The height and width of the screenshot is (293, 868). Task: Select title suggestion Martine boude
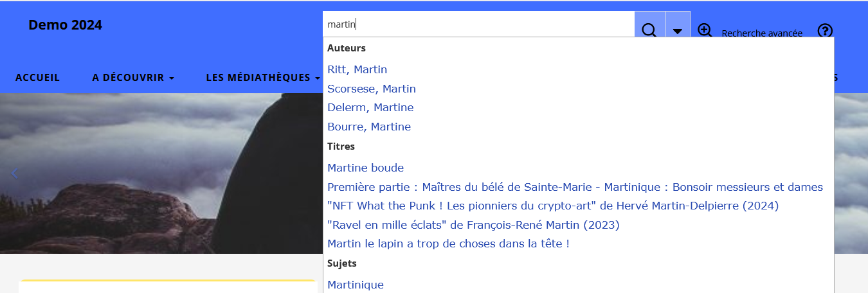365,168
